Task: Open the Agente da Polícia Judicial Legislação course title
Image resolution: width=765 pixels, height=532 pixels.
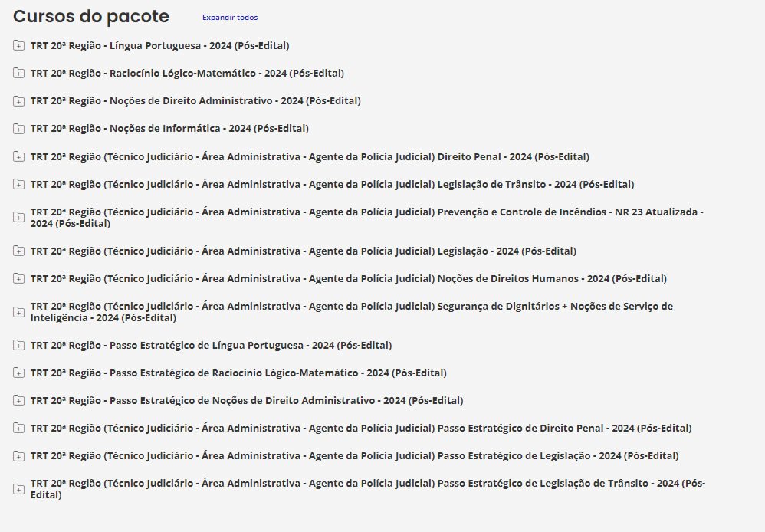Action: coord(303,251)
